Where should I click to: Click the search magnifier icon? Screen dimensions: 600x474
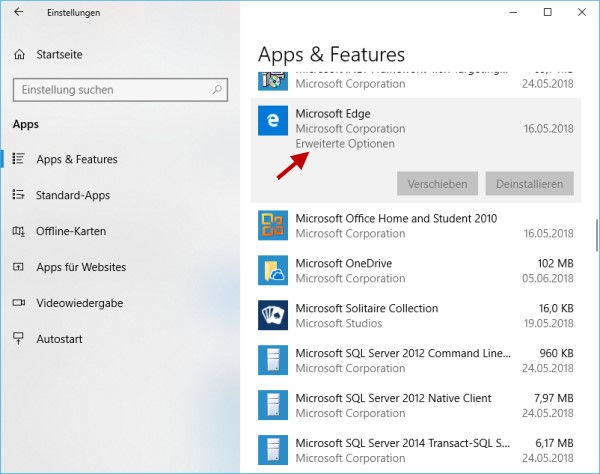click(x=217, y=90)
